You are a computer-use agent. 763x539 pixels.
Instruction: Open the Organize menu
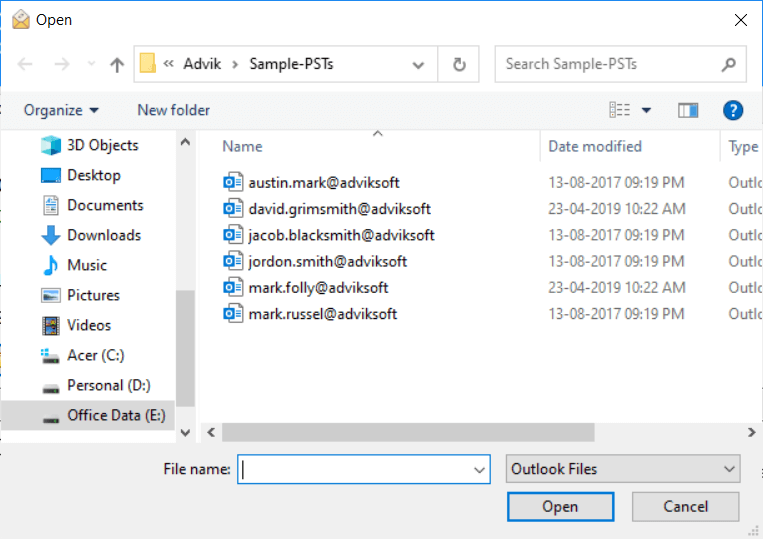point(61,110)
